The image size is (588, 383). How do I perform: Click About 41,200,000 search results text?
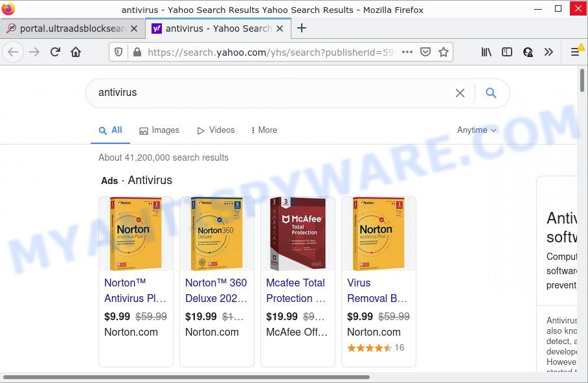(x=163, y=157)
